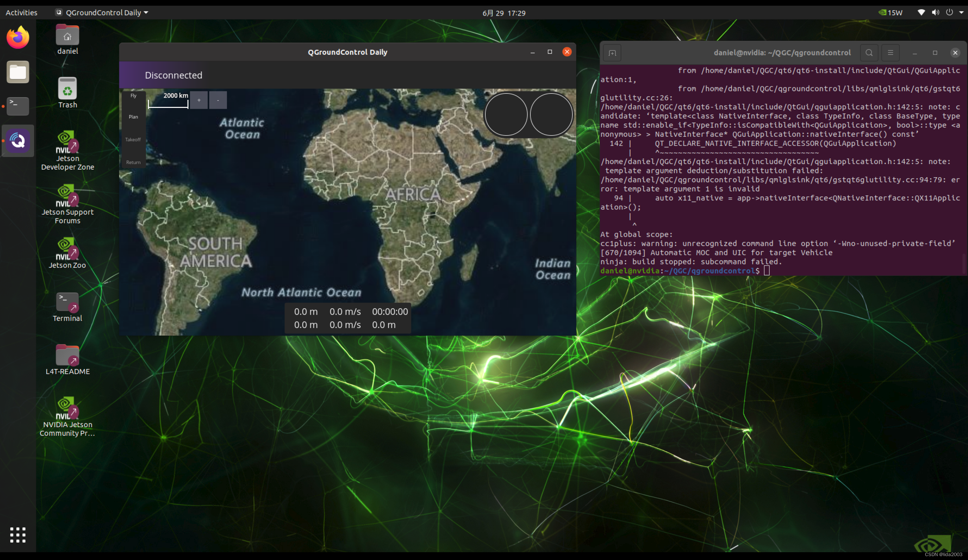This screenshot has width=968, height=560.
Task: Click 'ninja: build stopped' line in terminal
Action: click(x=691, y=262)
